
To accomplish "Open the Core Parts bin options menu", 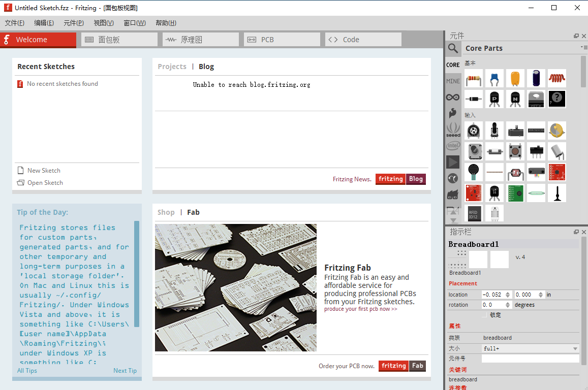I will coord(584,48).
